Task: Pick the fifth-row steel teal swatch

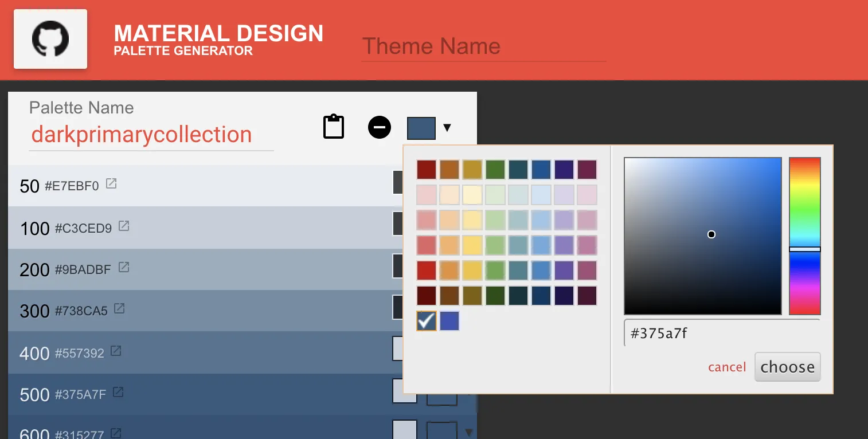Action: coord(518,271)
